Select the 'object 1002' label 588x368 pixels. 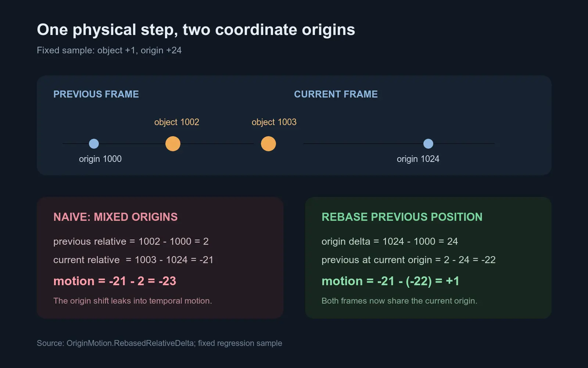177,122
